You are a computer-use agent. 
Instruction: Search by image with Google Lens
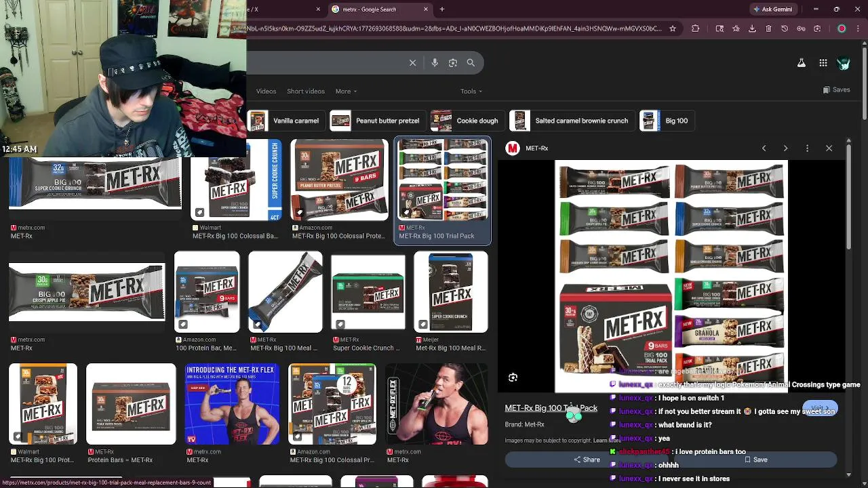click(x=452, y=62)
